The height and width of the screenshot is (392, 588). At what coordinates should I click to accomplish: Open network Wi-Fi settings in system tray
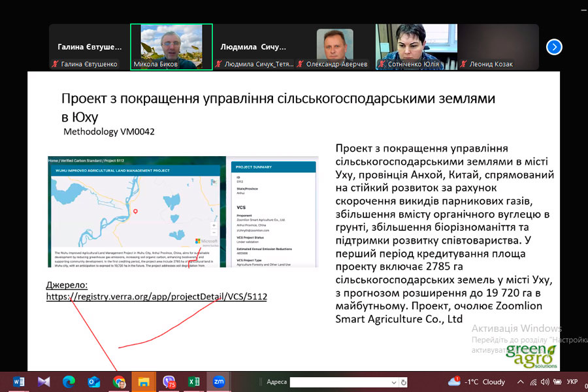(534, 382)
